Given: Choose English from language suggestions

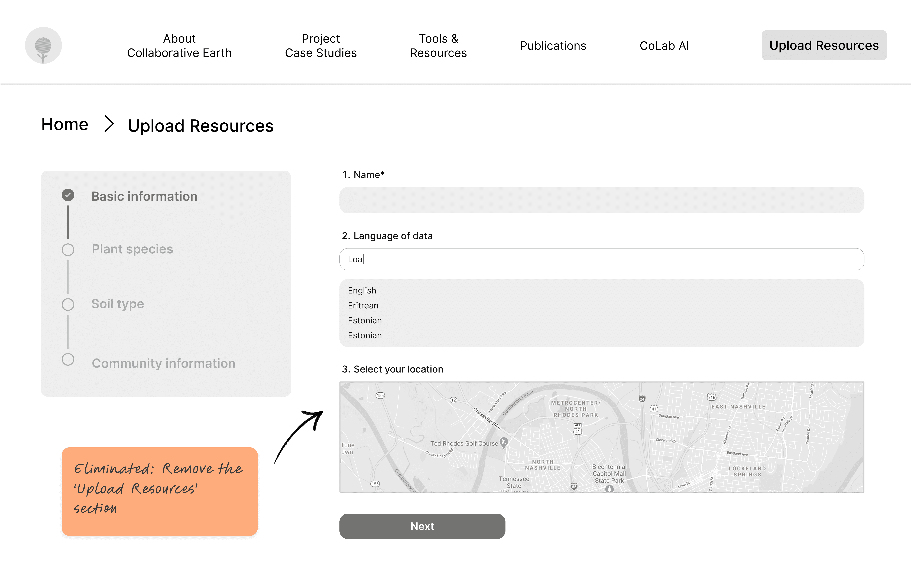Looking at the screenshot, I should [362, 290].
